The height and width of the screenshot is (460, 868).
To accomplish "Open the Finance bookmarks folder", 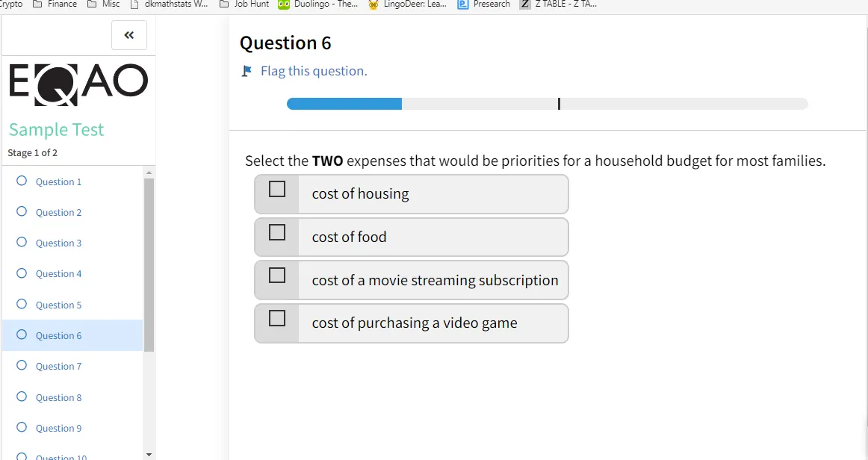I will (x=55, y=4).
